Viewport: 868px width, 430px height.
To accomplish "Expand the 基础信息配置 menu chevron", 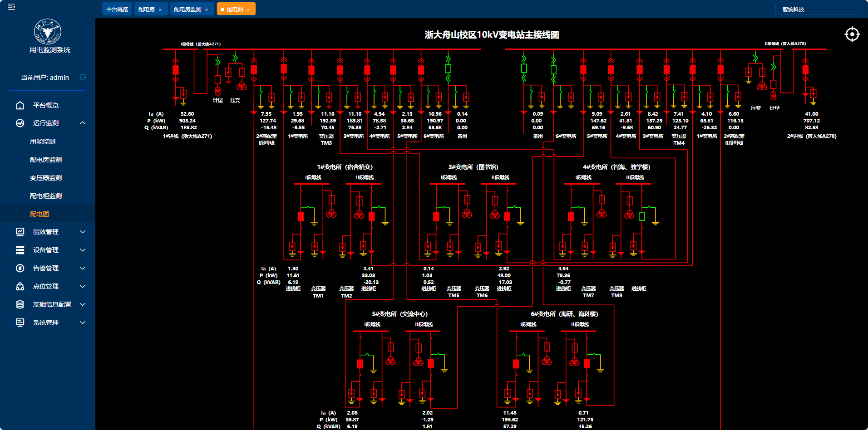I will tap(83, 304).
